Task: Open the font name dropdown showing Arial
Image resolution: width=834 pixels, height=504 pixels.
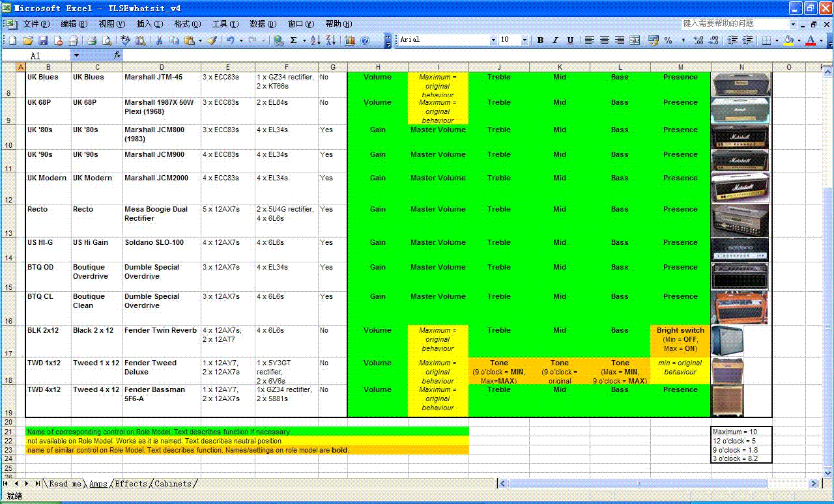Action: tap(493, 40)
